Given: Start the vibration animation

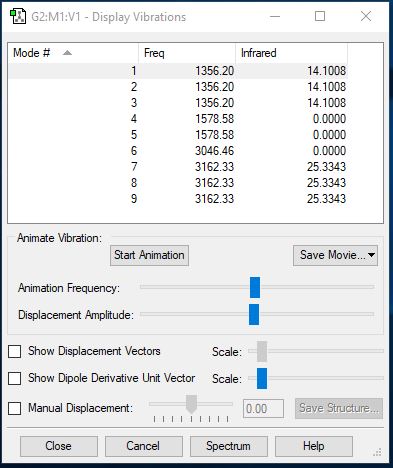Looking at the screenshot, I should tap(149, 255).
